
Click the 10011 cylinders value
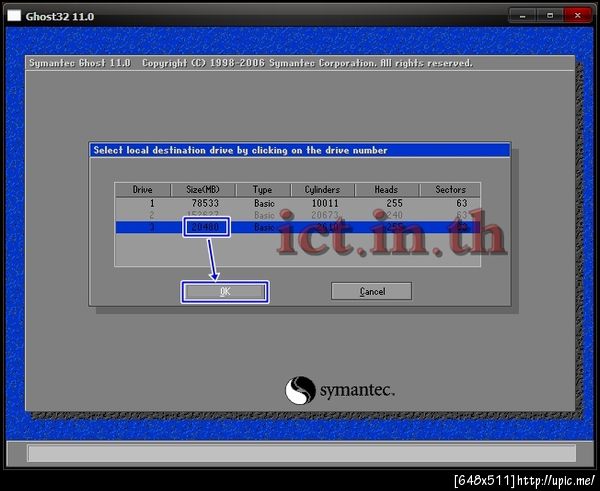(325, 203)
